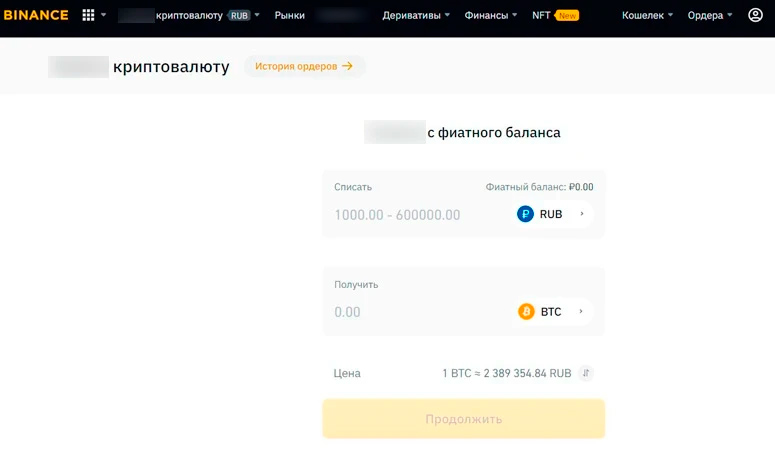
Task: Open the криптовалюту RUB top menu
Action: coord(188,15)
